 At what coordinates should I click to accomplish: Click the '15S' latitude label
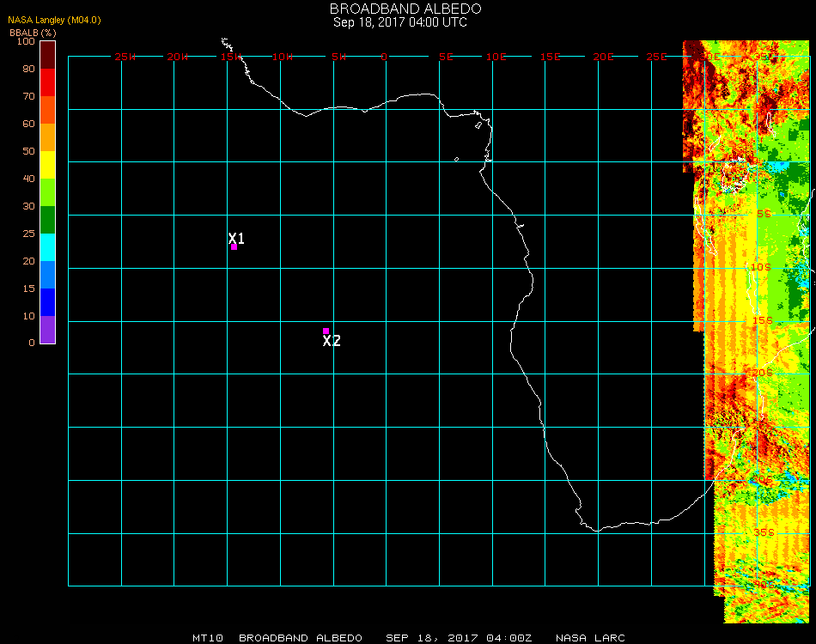(x=763, y=320)
